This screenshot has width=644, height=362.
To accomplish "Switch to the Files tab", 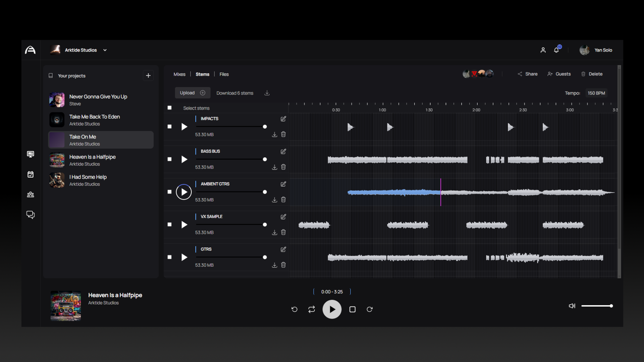I will pos(224,74).
